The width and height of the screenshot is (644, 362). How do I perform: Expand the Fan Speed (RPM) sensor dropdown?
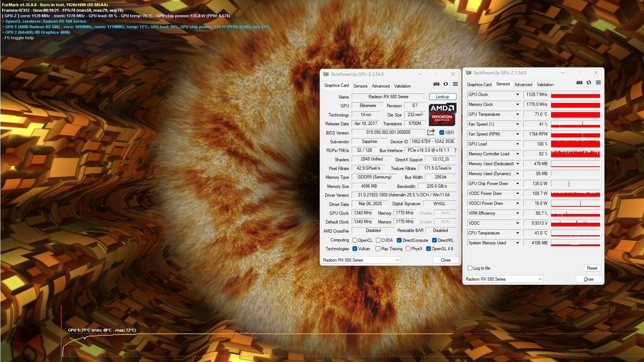pyautogui.click(x=517, y=134)
